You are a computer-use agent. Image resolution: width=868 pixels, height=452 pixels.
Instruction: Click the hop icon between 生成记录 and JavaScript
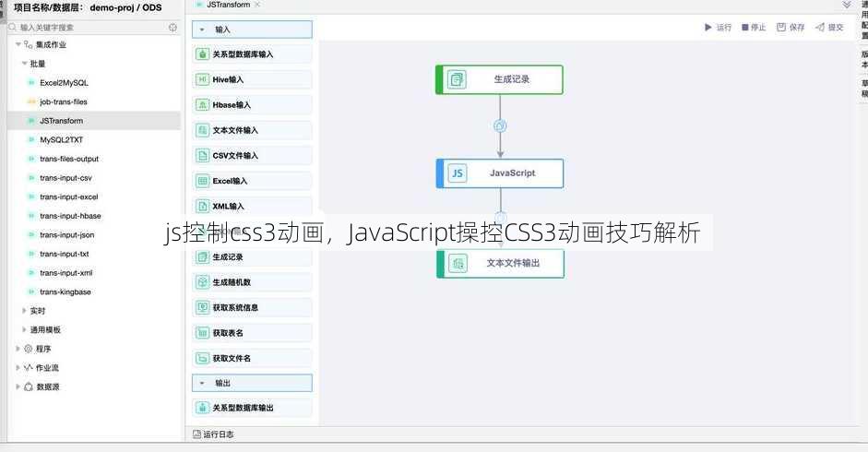(x=500, y=125)
